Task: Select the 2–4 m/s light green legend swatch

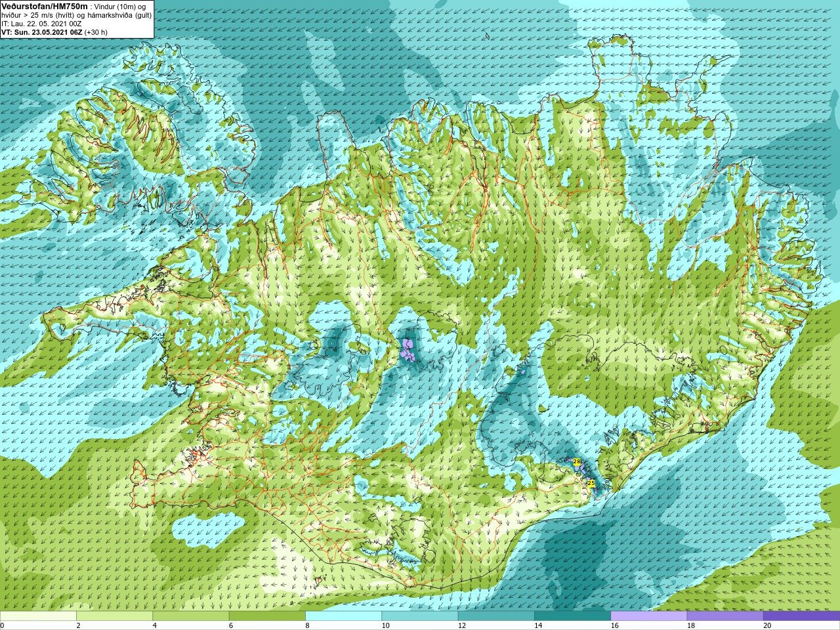Action: click(x=114, y=616)
